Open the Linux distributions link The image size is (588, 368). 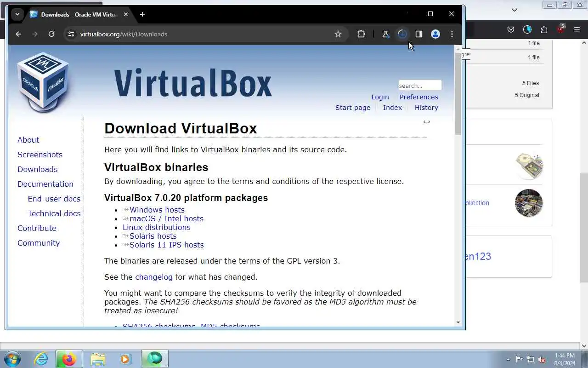tap(156, 227)
